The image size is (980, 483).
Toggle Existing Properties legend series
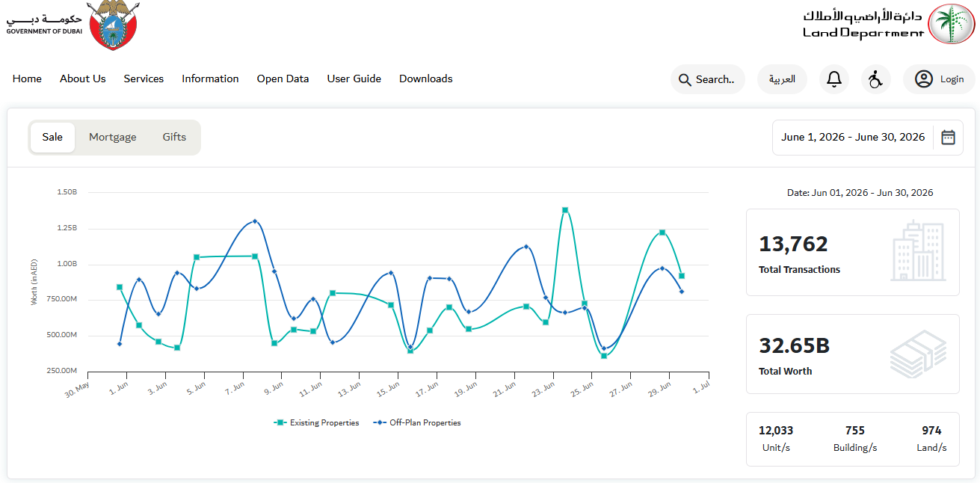(316, 423)
